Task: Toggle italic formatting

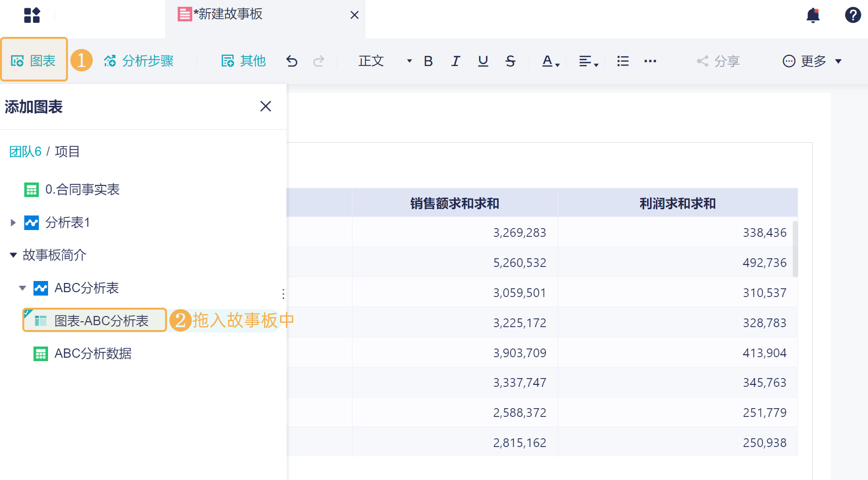Action: point(455,61)
